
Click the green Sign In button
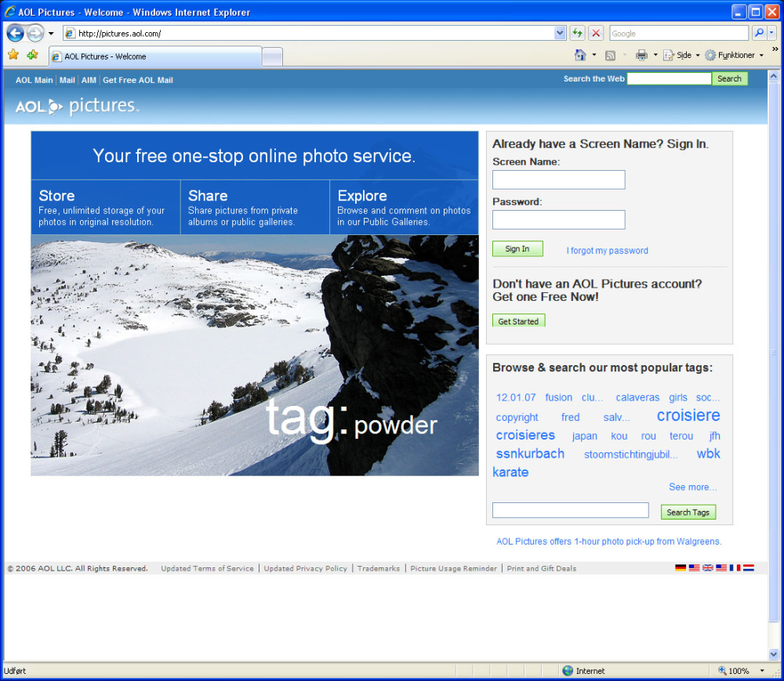[517, 249]
